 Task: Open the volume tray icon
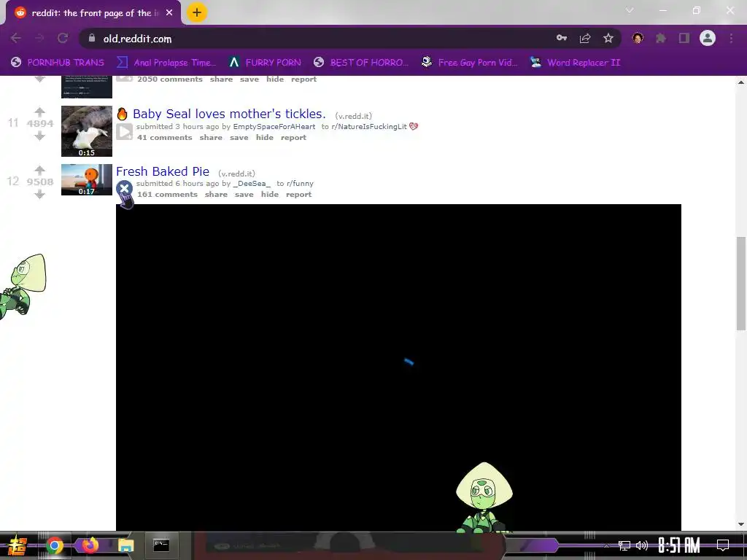[642, 545]
